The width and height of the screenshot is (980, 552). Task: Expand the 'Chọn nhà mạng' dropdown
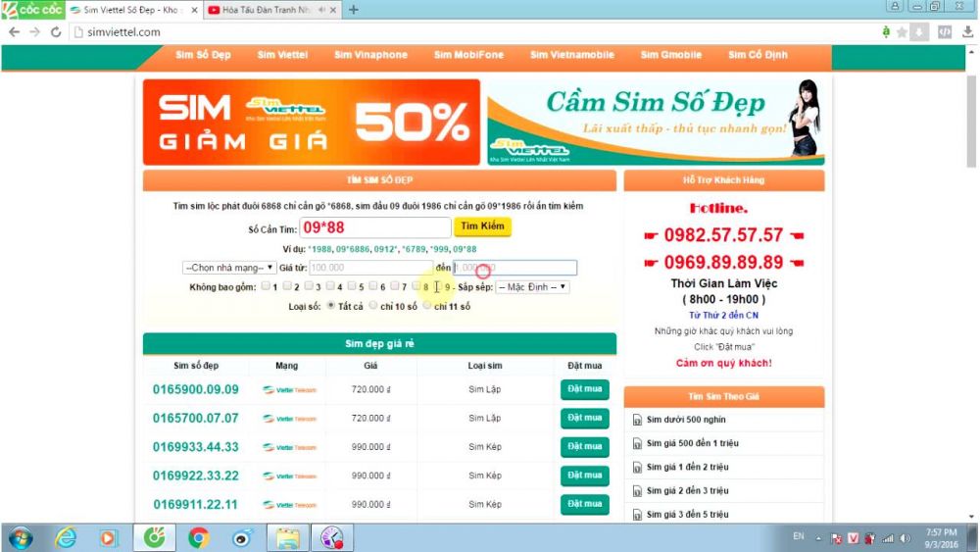[229, 268]
